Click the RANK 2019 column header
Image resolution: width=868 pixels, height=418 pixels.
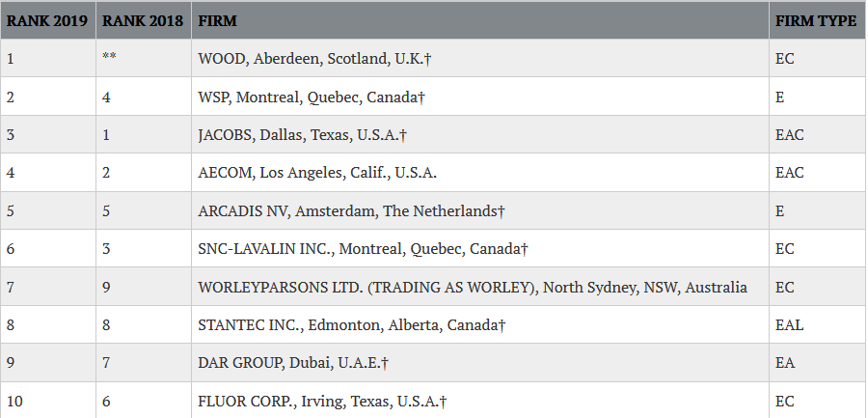tap(47, 20)
